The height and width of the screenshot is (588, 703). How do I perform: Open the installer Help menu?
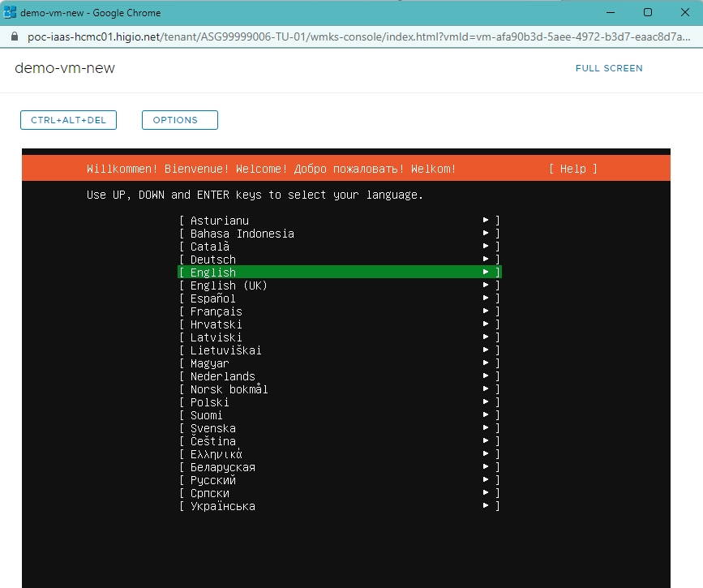572,169
